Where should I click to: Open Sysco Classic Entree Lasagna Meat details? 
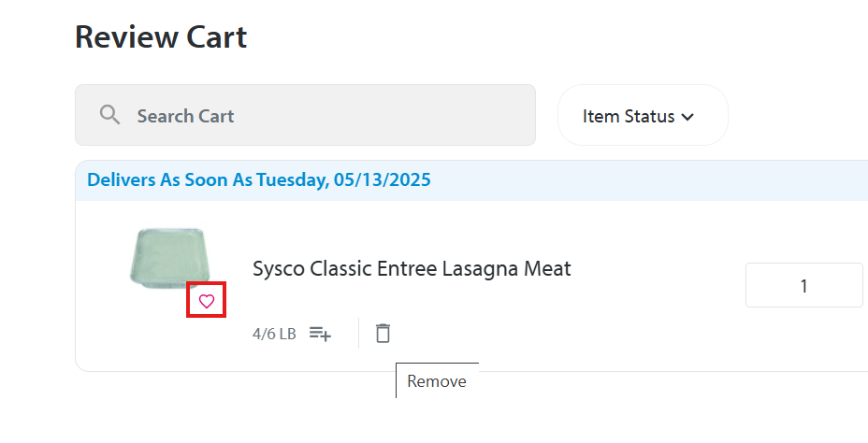(x=411, y=269)
